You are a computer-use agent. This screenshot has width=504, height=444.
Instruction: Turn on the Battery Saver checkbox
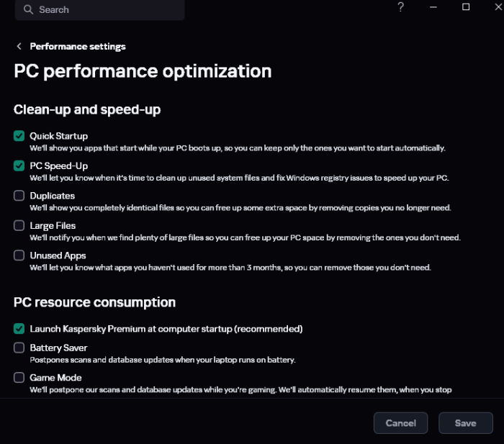coord(19,348)
